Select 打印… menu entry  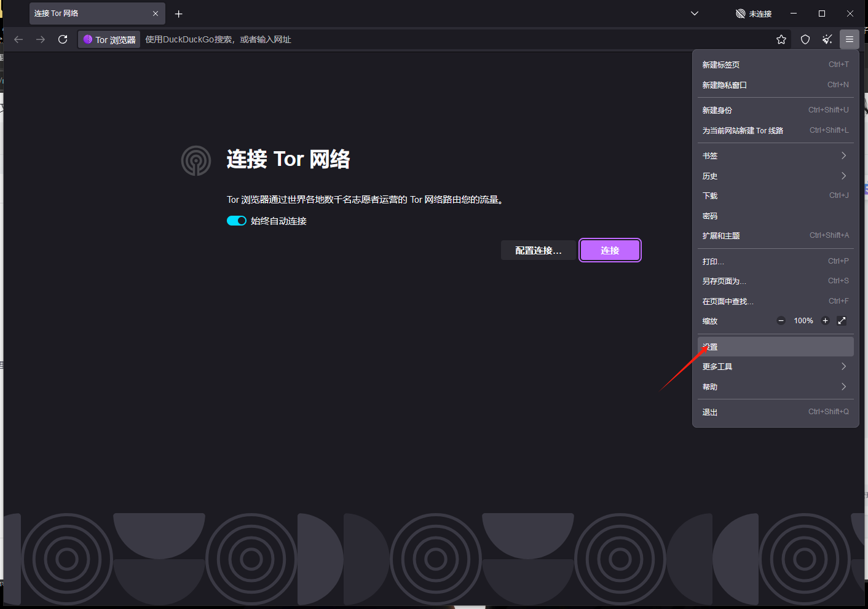point(776,261)
